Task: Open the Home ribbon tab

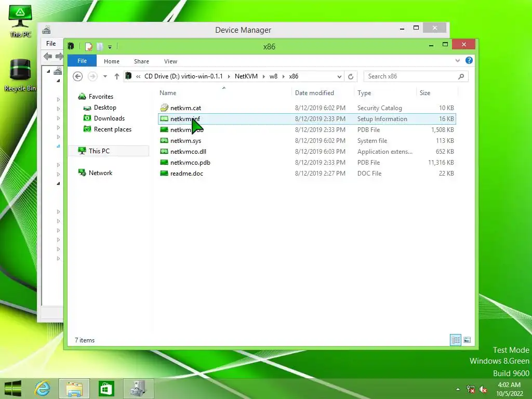Action: [112, 61]
